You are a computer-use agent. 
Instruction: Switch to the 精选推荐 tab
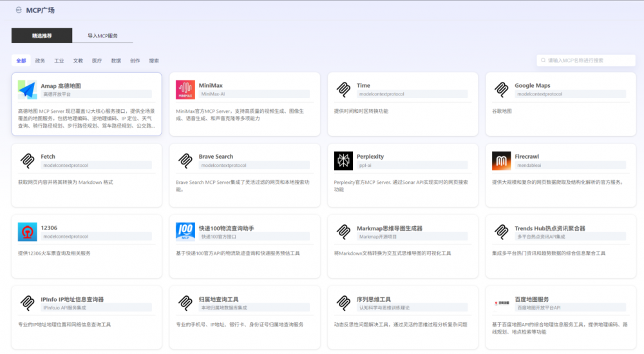[42, 35]
